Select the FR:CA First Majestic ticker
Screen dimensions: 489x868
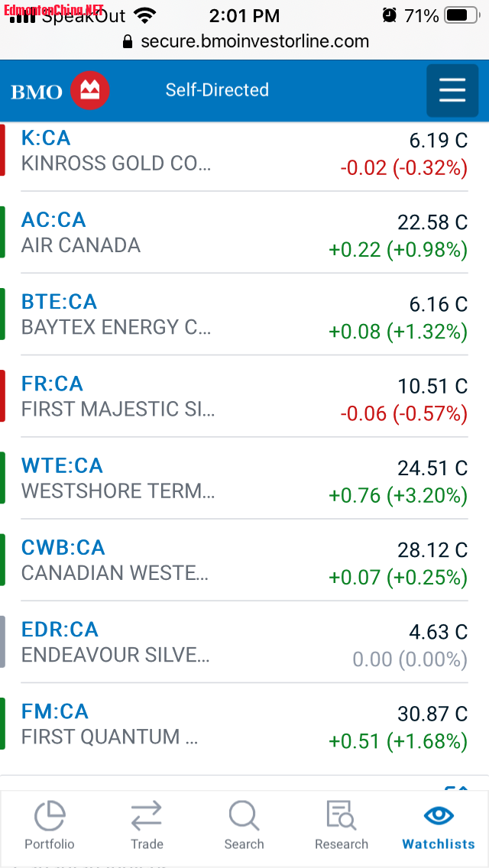[x=52, y=384]
